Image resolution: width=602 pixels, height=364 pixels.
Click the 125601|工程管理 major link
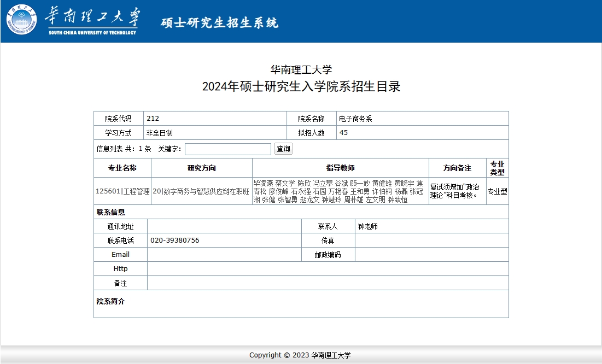122,191
